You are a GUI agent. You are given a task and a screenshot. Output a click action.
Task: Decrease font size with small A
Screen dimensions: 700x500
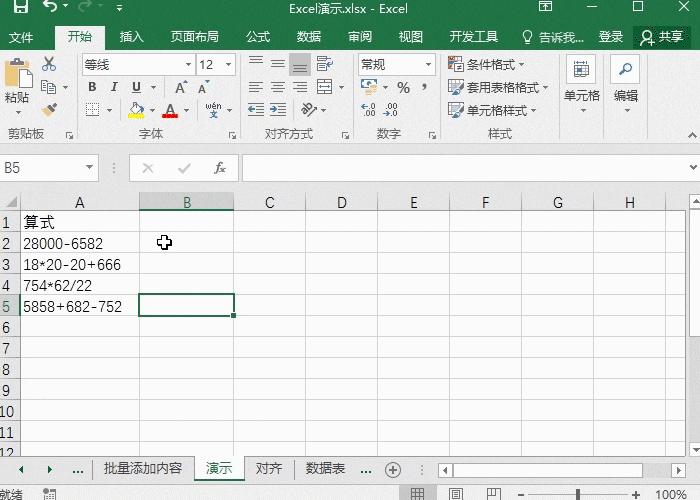pyautogui.click(x=203, y=88)
